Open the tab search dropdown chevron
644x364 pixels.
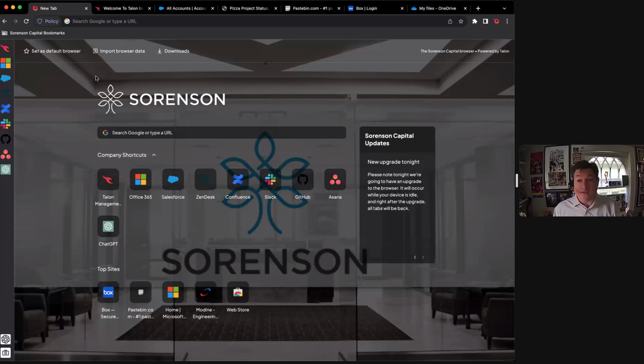coord(504,8)
